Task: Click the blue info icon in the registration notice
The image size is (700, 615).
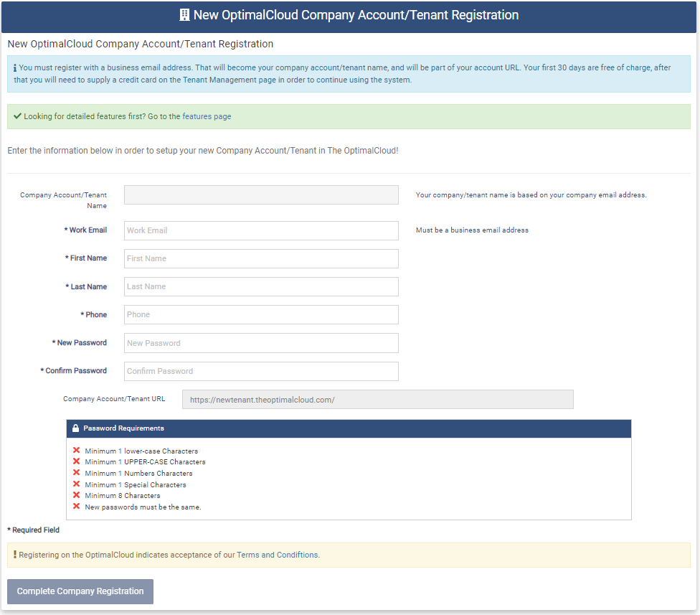Action: [16, 67]
